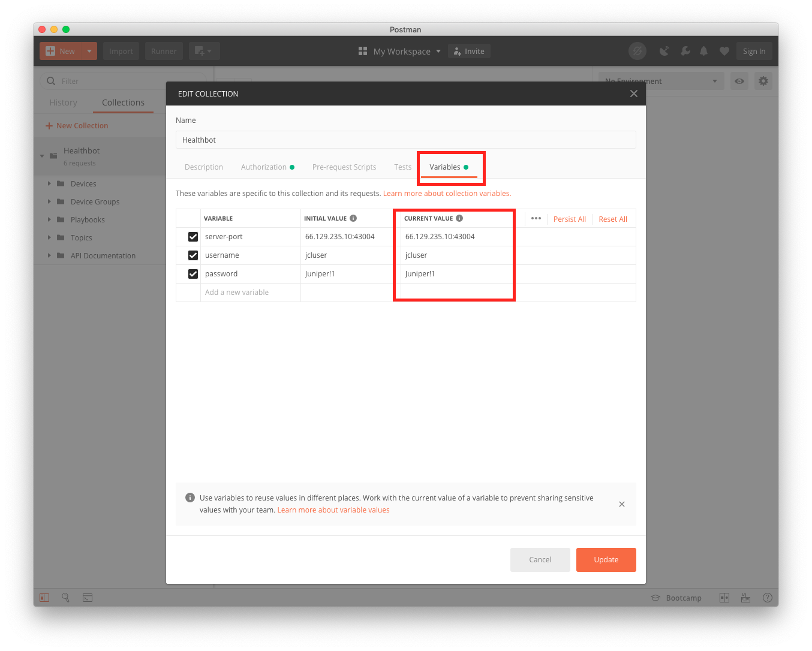Open the help question mark icon
Screen dimensions: 812x651
(767, 598)
